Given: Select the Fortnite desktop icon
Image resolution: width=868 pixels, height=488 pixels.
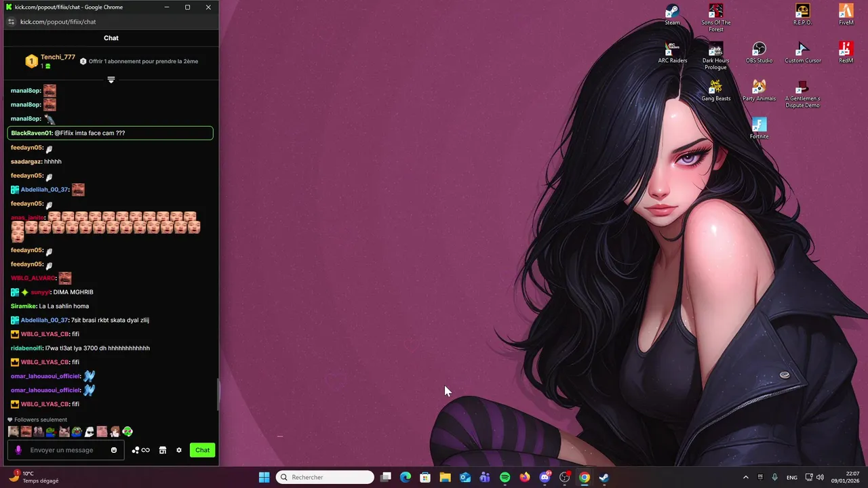Looking at the screenshot, I should tap(759, 128).
